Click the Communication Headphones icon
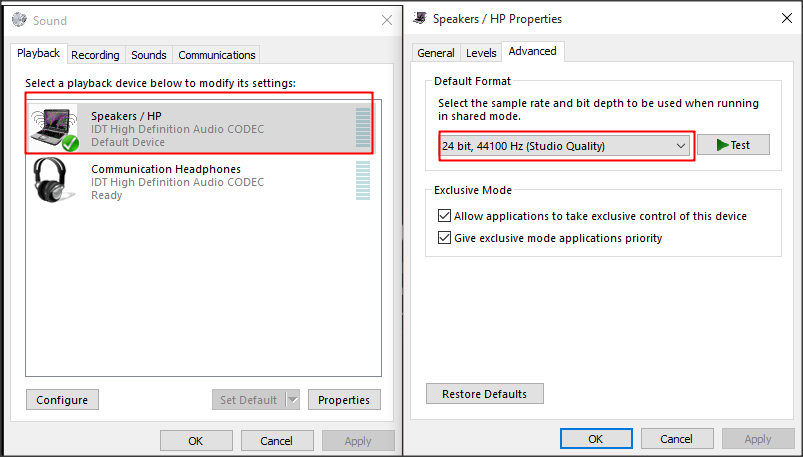The height and width of the screenshot is (457, 803). tap(54, 179)
